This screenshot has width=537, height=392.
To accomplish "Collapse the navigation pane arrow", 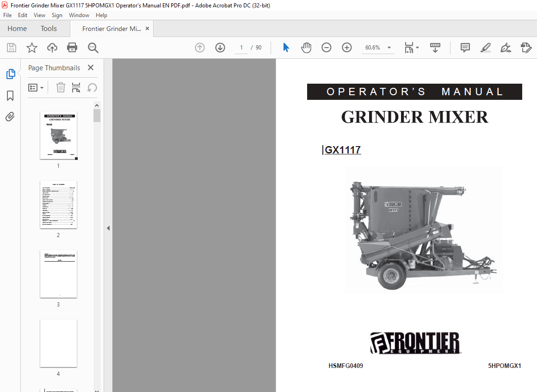I will [108, 228].
